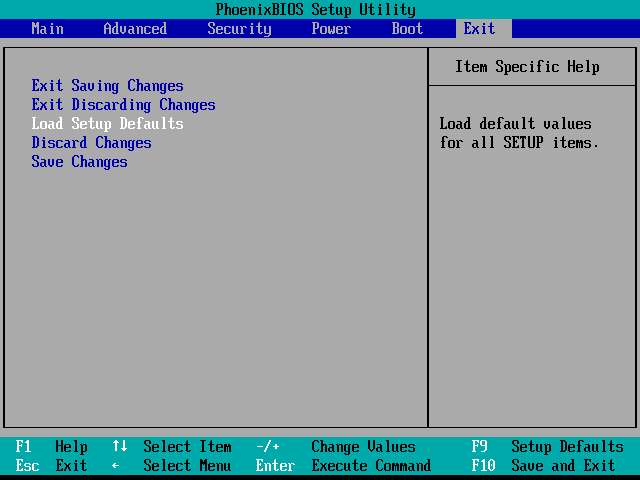Image resolution: width=640 pixels, height=480 pixels.
Task: Click the left arrow Select Menu icon
Action: [x=116, y=466]
